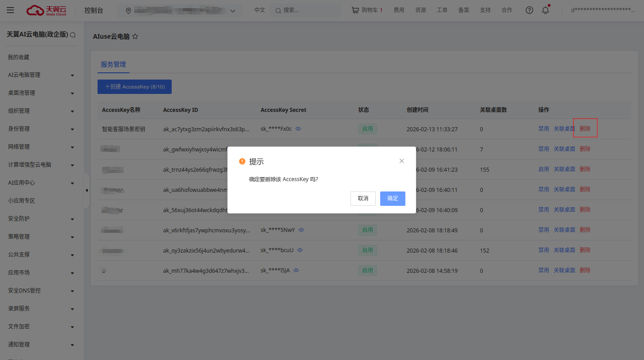Open 支持 in top navigation
This screenshot has width=644, height=360.
tap(485, 10)
